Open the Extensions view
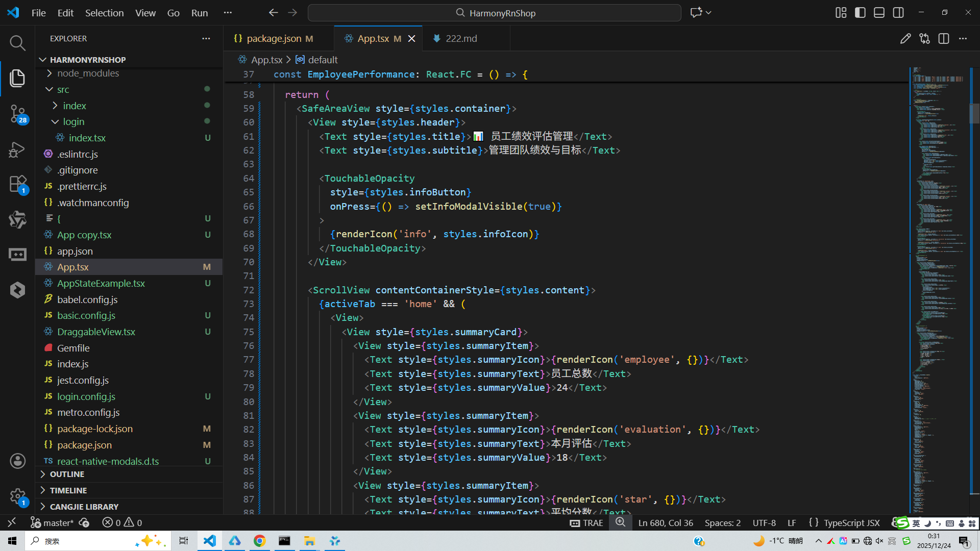The height and width of the screenshot is (551, 980). click(17, 184)
